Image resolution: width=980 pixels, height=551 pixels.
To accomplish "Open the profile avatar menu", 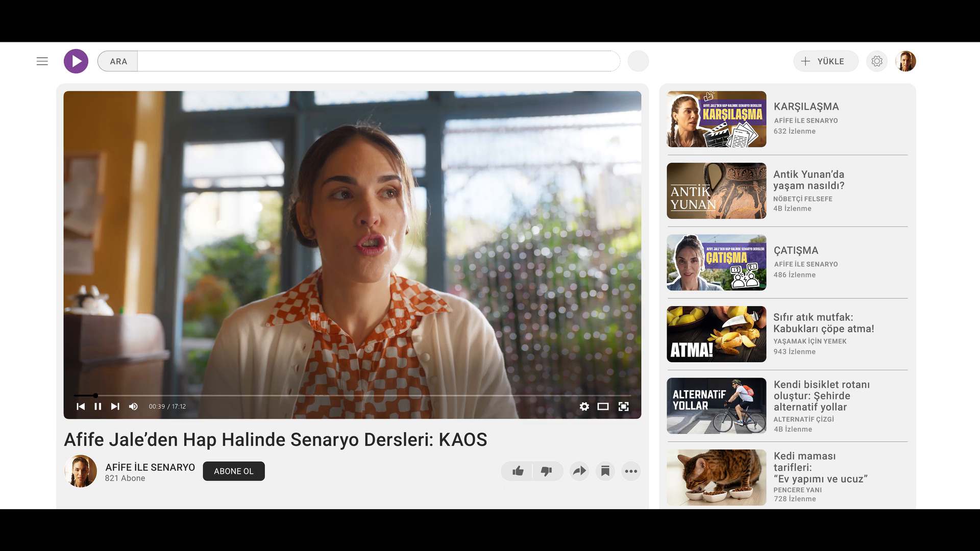I will pos(906,61).
